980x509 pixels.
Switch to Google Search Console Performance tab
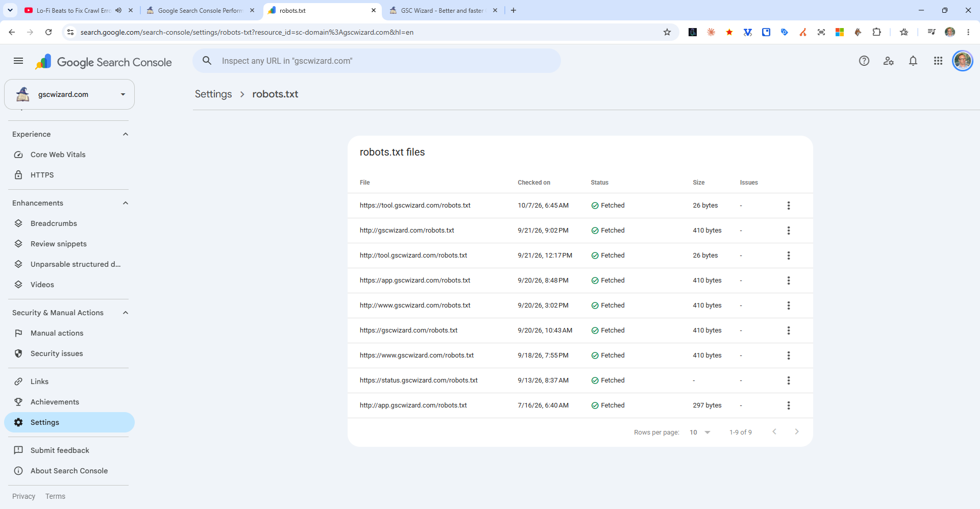tap(200, 10)
